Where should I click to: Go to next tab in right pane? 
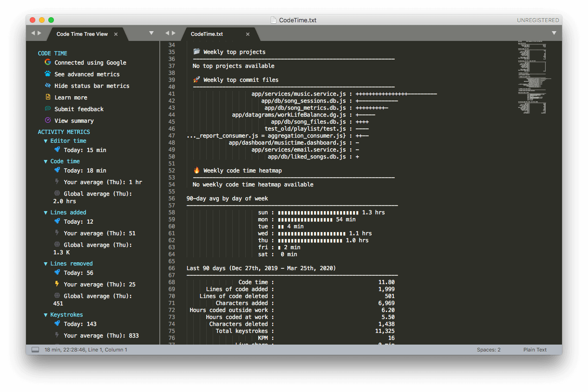(174, 33)
